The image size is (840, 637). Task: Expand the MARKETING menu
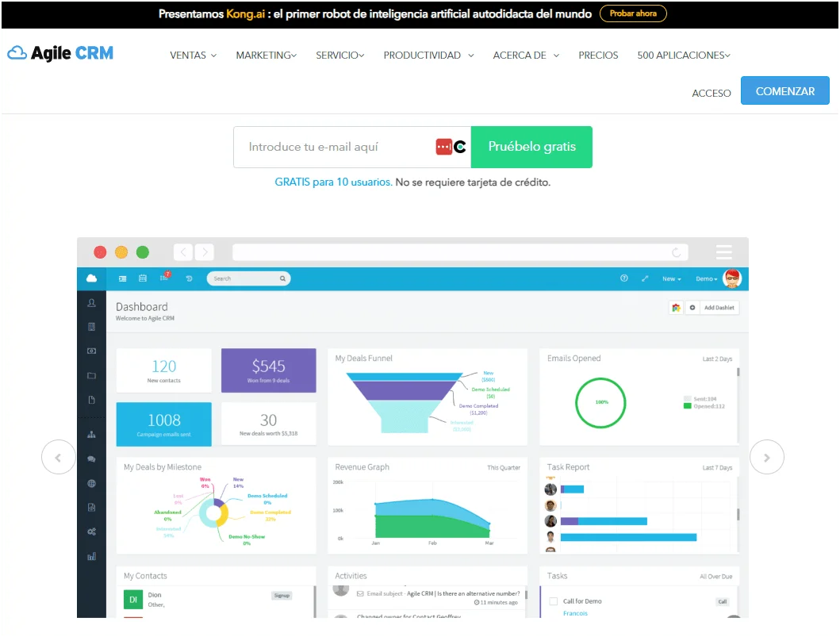click(267, 56)
